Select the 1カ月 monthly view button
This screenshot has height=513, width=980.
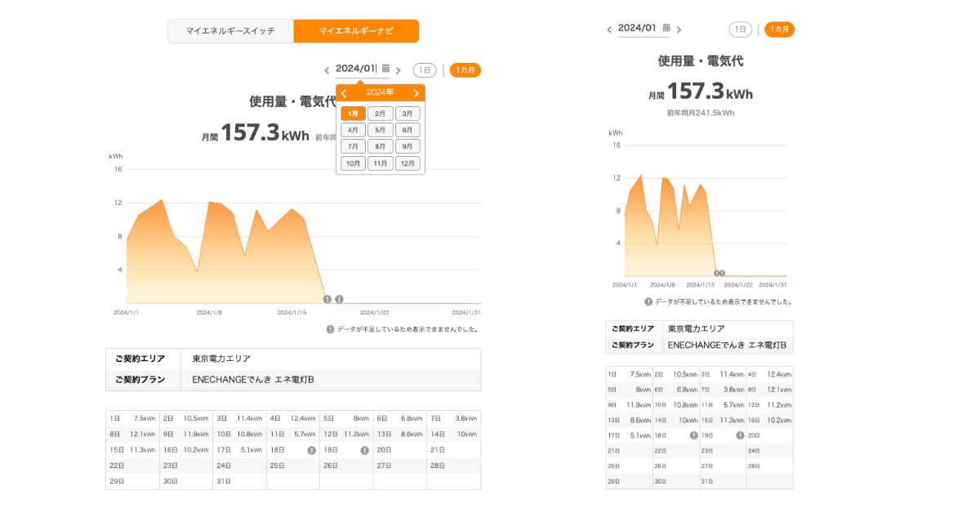pyautogui.click(x=464, y=69)
